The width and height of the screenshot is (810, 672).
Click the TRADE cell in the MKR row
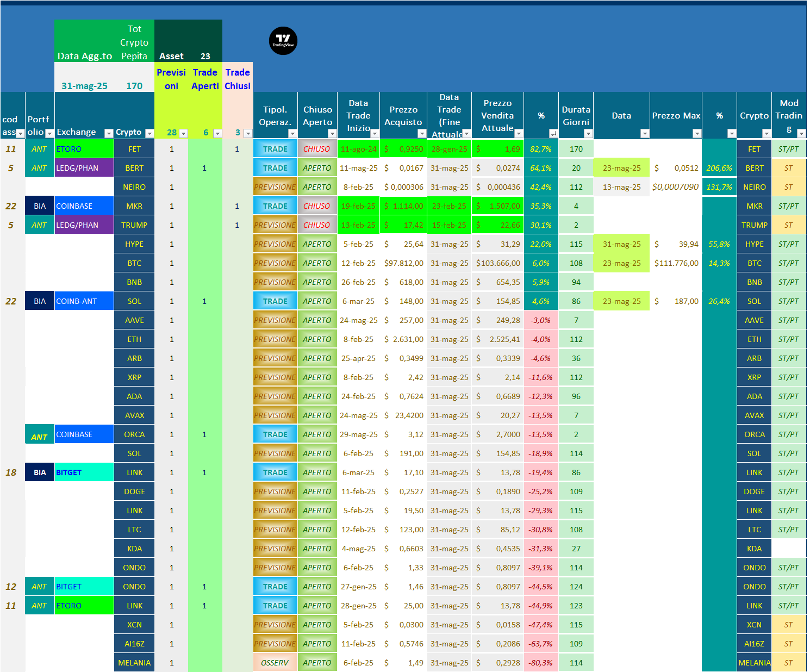[275, 206]
